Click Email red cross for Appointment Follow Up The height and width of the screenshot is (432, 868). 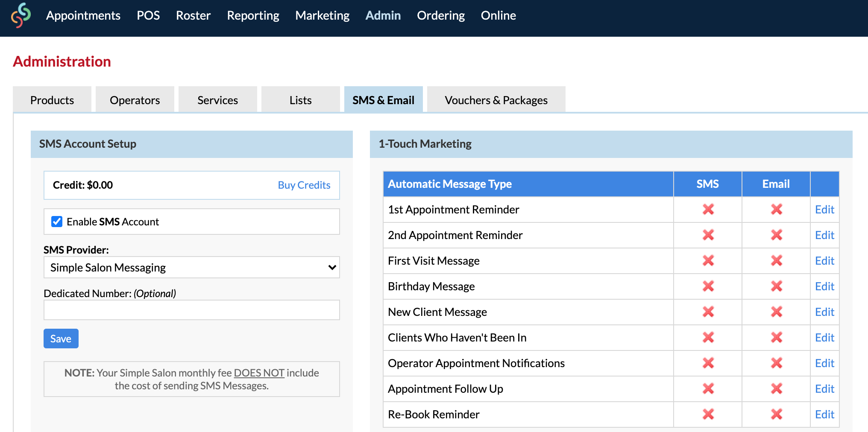[x=777, y=388]
